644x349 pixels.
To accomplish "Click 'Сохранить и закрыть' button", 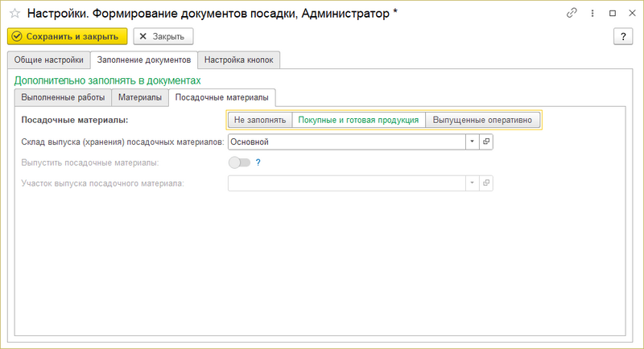I will point(68,36).
